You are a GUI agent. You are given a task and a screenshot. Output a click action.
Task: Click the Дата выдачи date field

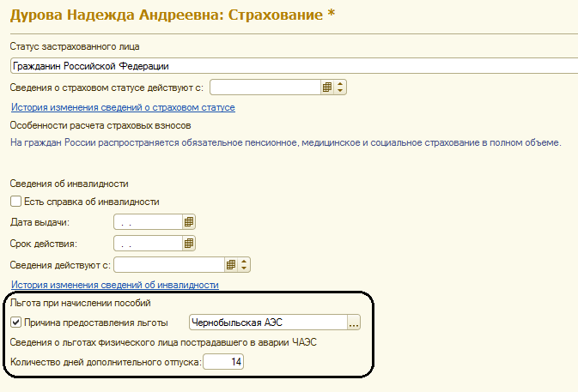(149, 222)
